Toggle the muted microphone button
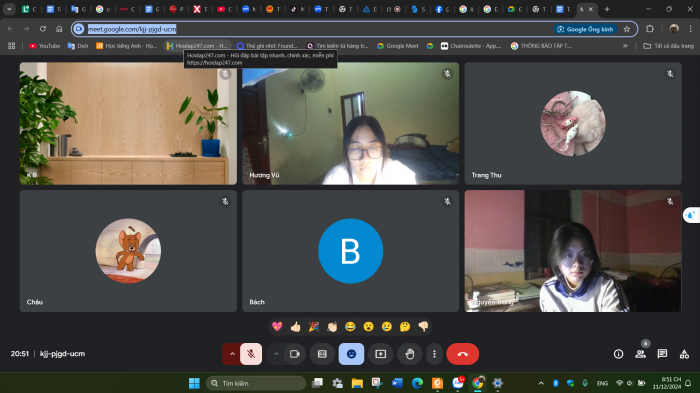 coord(251,354)
